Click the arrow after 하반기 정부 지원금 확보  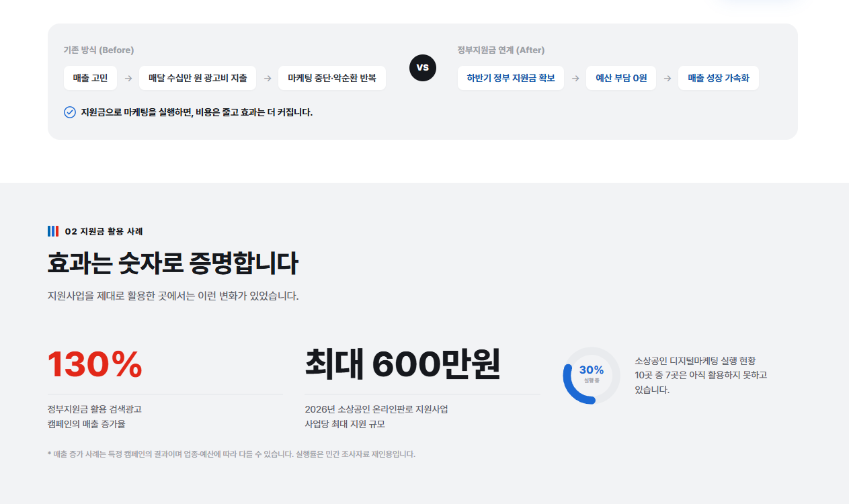point(575,78)
